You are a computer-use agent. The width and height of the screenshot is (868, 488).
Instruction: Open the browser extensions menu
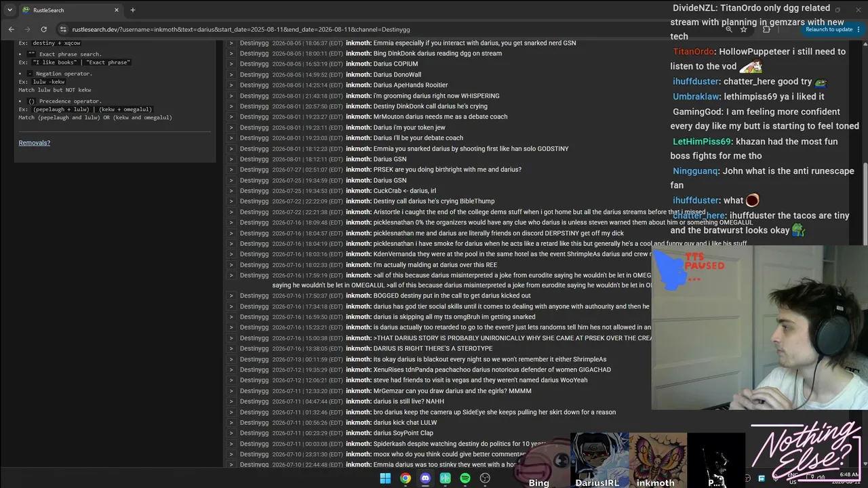[766, 29]
